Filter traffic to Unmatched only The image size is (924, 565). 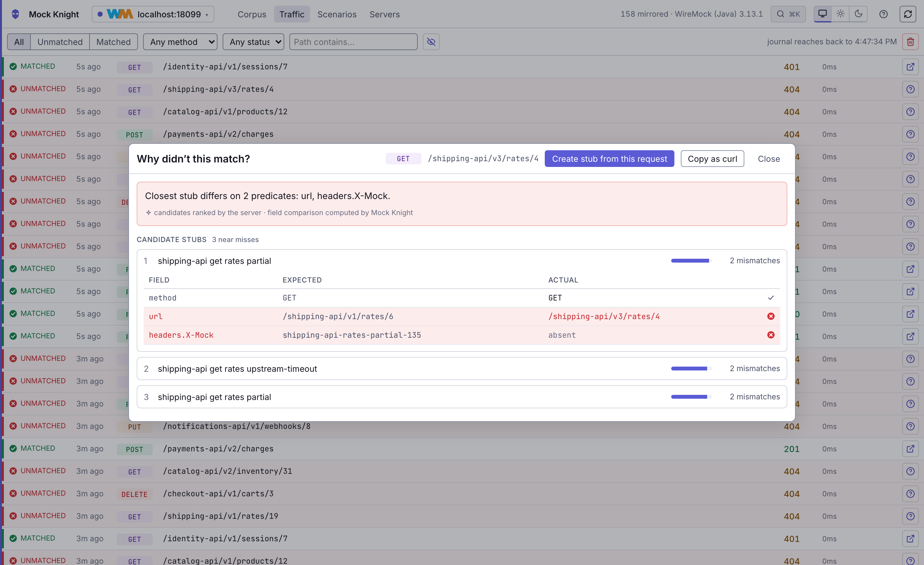[x=60, y=42]
